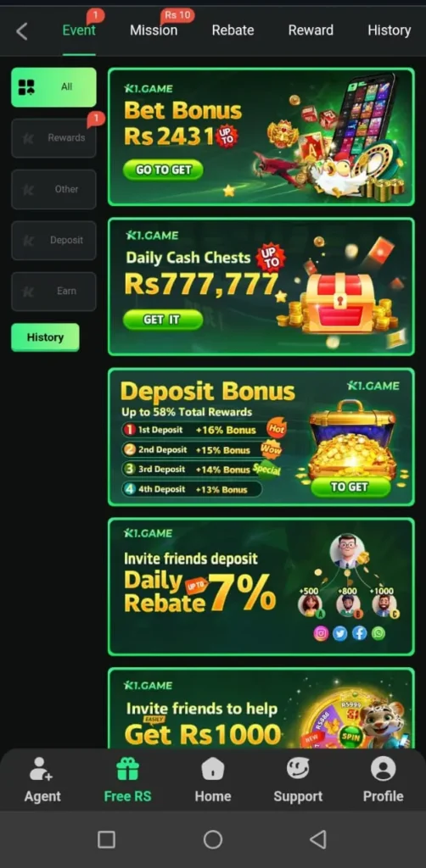Screen dimensions: 426x868
Task: Select the Earn category filter
Action: pos(53,292)
